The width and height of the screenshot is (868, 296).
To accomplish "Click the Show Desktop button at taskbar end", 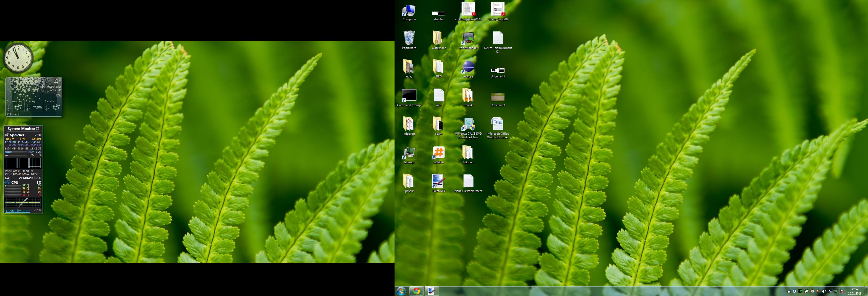I will [866, 291].
